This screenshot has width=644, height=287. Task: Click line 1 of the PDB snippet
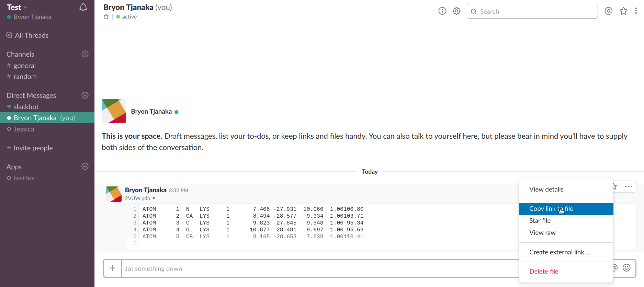[x=253, y=209]
